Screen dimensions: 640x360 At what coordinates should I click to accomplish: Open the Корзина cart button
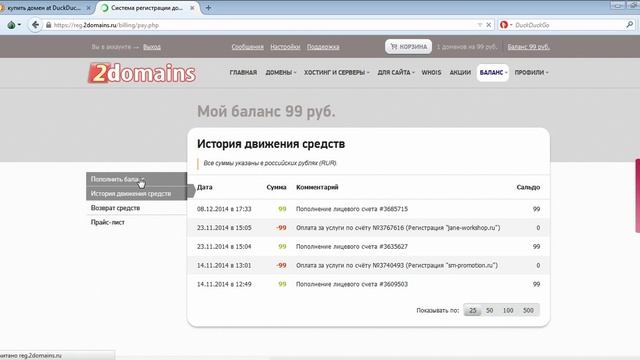[x=409, y=47]
